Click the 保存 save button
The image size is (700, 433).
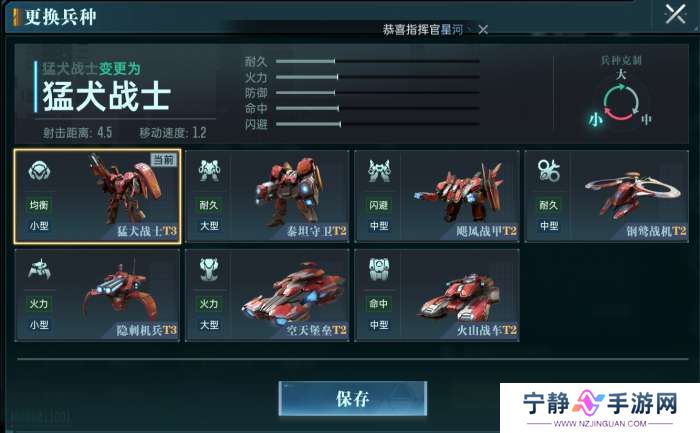coord(353,399)
